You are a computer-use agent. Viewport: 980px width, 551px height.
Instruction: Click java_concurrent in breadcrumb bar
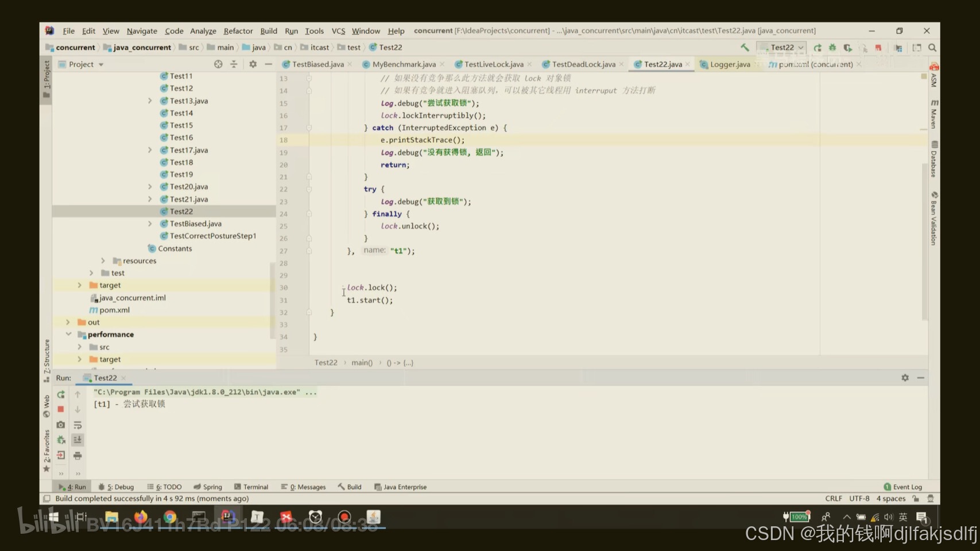(x=142, y=48)
